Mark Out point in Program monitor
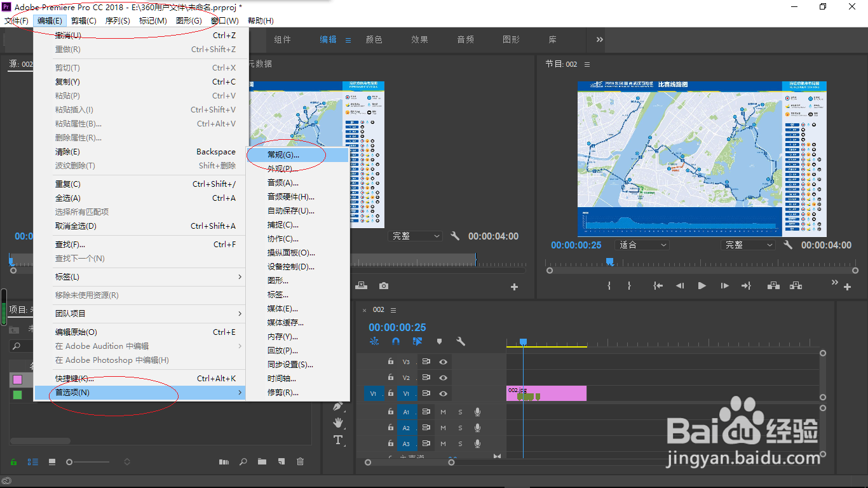Screen dimensions: 868x488 coord(629,286)
